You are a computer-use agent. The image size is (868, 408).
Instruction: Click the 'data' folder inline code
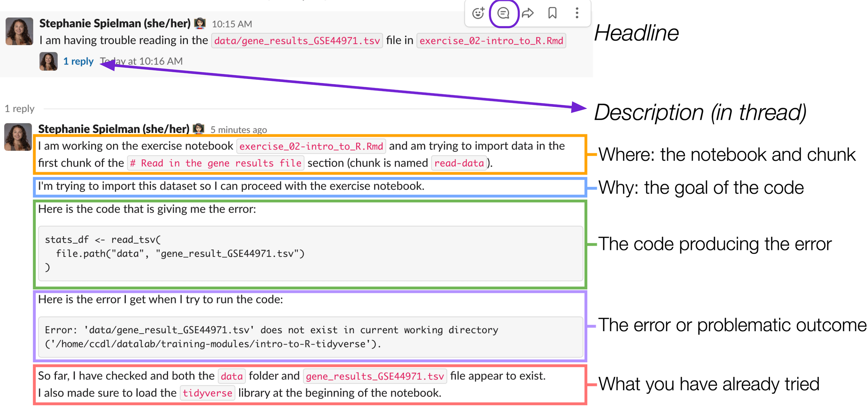tap(231, 376)
